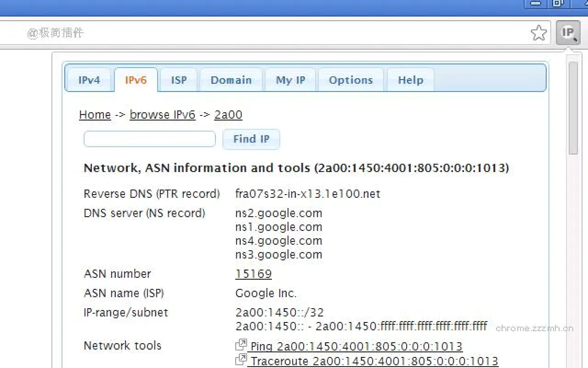Click the Network tools label

tap(123, 345)
